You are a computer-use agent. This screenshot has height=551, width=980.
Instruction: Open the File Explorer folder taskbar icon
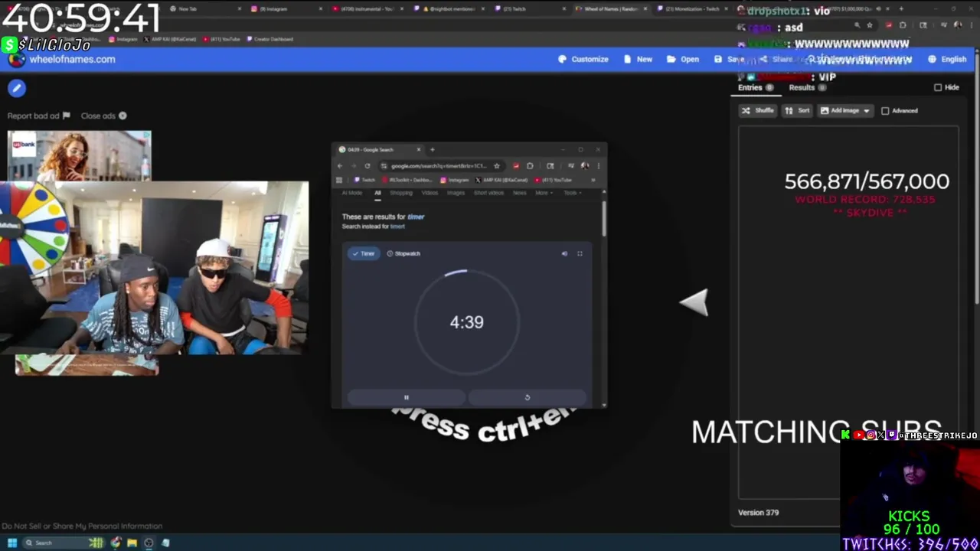click(x=132, y=543)
